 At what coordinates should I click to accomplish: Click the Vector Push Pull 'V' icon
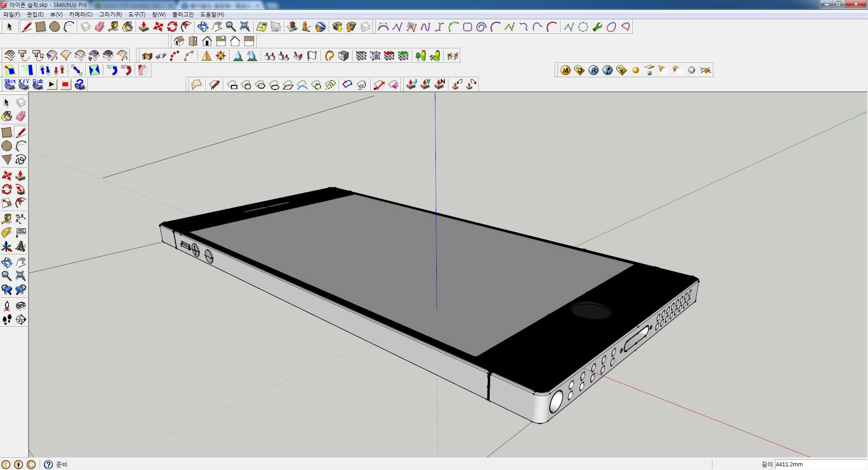coord(425,85)
